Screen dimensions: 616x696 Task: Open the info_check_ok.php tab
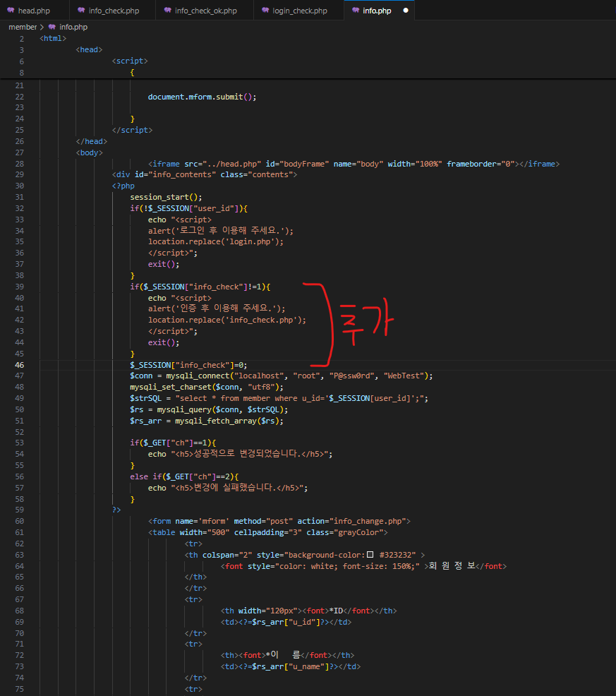205,10
